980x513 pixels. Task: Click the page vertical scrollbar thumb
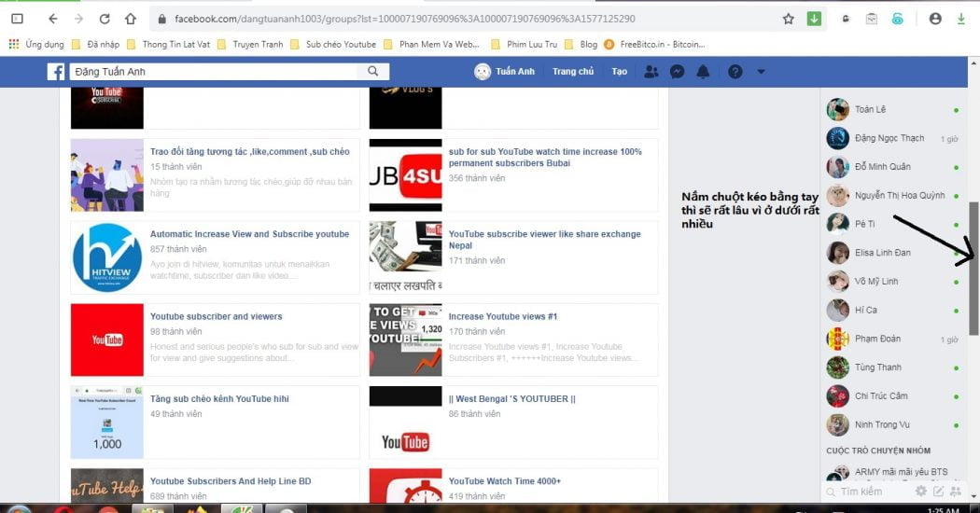(973, 269)
